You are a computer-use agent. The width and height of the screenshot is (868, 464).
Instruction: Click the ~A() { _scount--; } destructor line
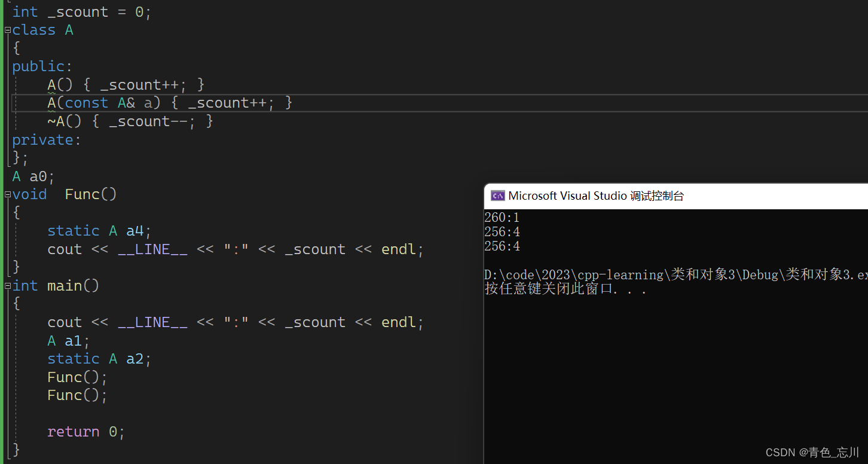click(x=130, y=121)
